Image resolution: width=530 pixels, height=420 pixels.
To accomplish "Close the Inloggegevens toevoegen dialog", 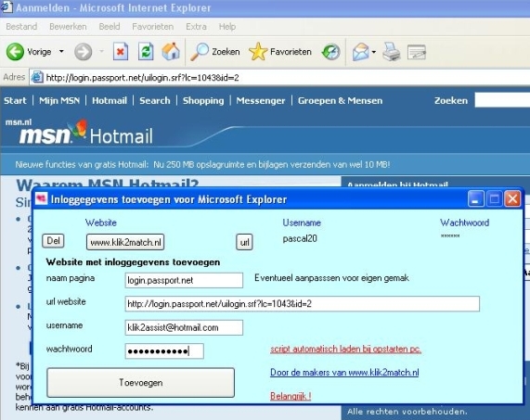I will (512, 198).
